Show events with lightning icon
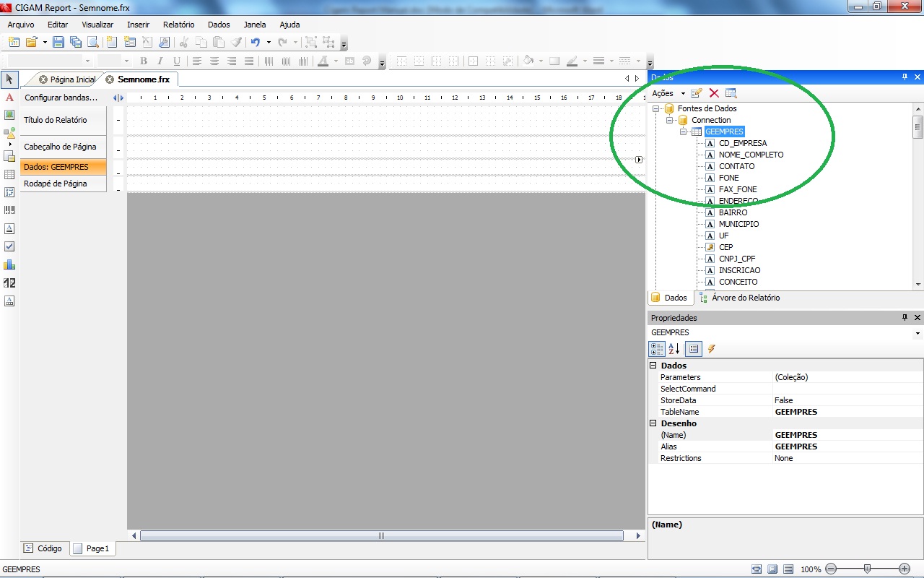 coord(711,349)
